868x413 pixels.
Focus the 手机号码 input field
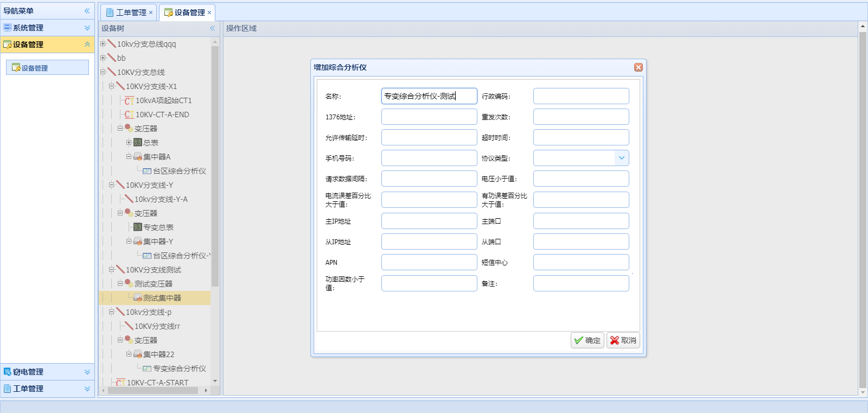click(x=429, y=158)
